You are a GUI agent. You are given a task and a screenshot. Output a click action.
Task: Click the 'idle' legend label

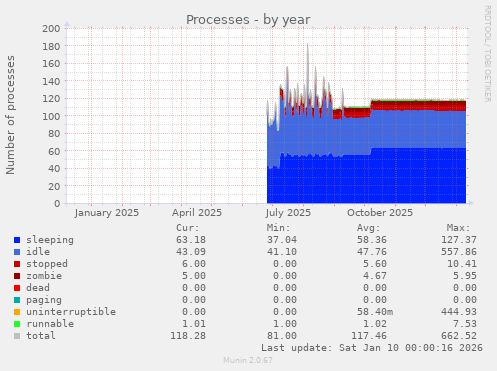[38, 252]
